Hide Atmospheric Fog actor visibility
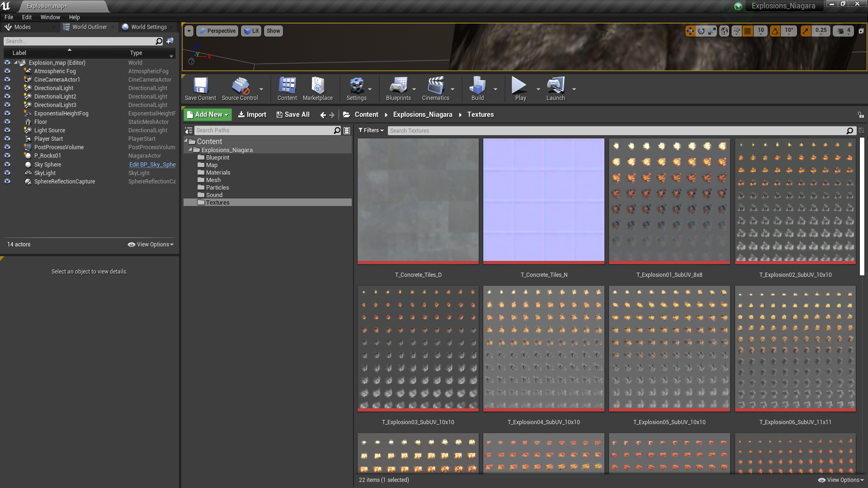Image resolution: width=868 pixels, height=488 pixels. point(7,71)
